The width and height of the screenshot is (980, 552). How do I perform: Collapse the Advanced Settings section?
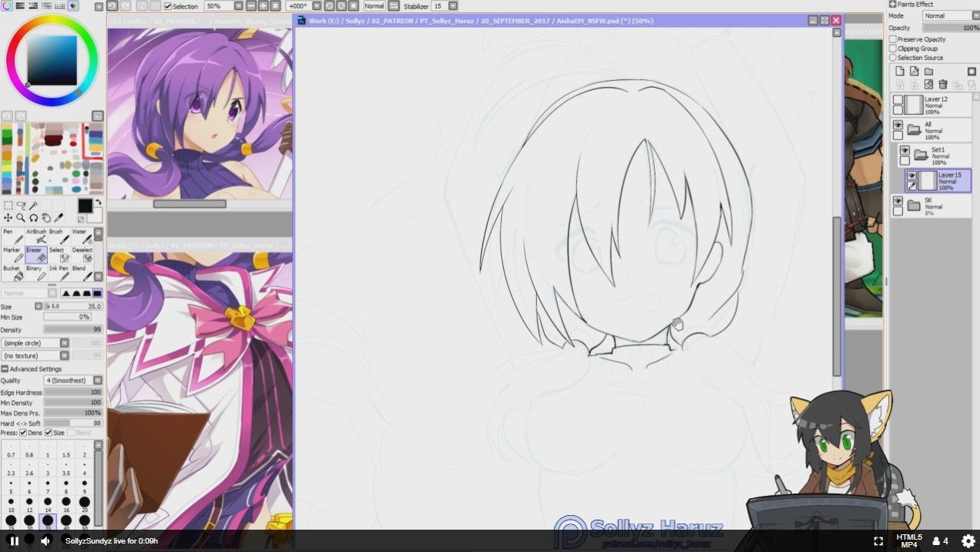(x=5, y=369)
